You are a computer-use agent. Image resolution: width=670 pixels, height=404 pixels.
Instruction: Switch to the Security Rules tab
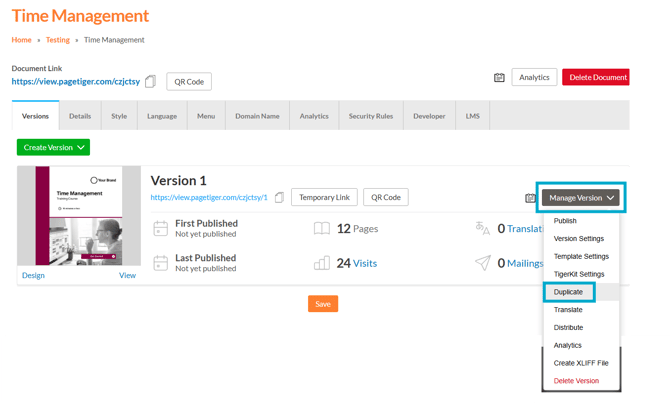click(371, 115)
